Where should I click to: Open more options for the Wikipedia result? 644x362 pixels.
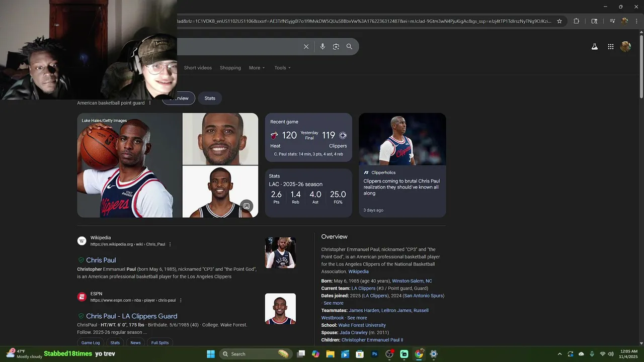tap(170, 244)
